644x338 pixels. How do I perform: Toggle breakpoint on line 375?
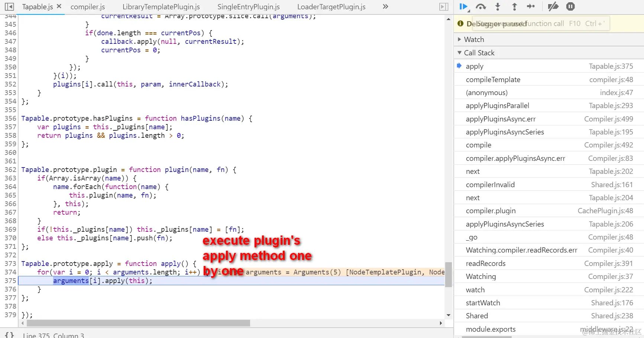pos(10,281)
